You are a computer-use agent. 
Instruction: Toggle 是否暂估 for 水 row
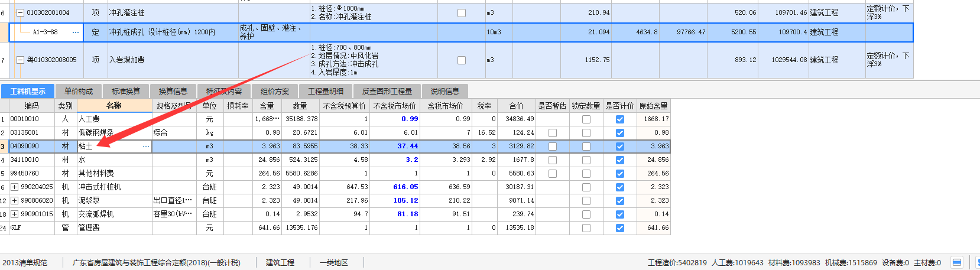coord(553,160)
